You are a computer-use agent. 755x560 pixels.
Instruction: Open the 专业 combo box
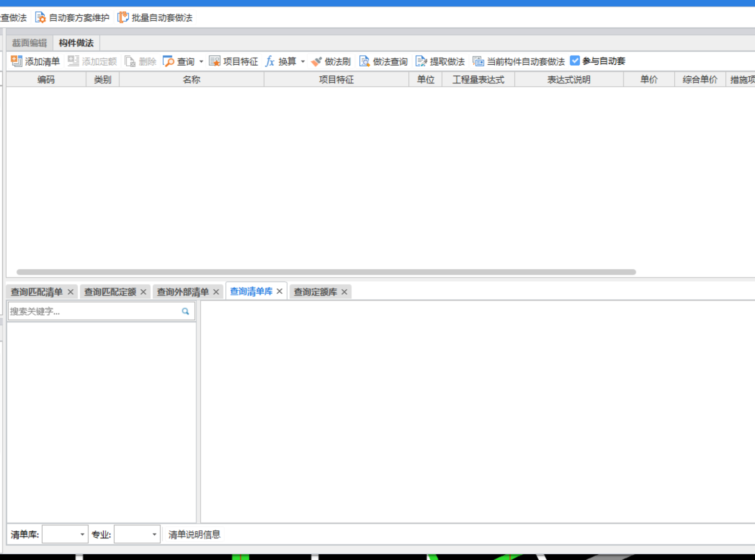pos(137,534)
